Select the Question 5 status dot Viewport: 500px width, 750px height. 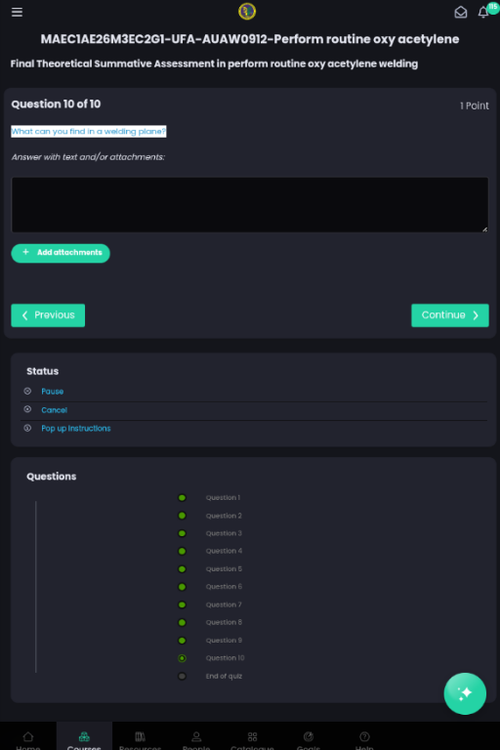[x=182, y=569]
